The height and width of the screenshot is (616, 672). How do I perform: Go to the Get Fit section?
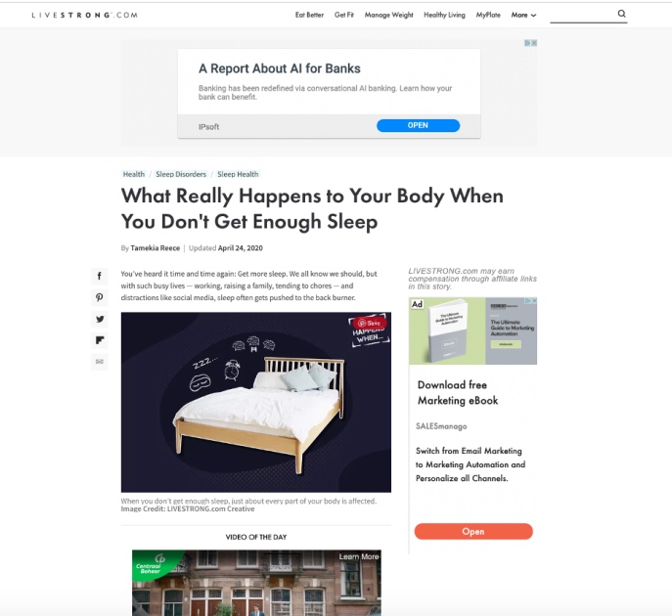coord(343,15)
